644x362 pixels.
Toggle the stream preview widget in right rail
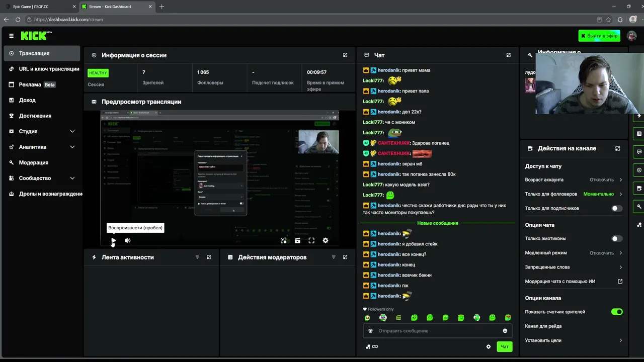[x=639, y=170]
